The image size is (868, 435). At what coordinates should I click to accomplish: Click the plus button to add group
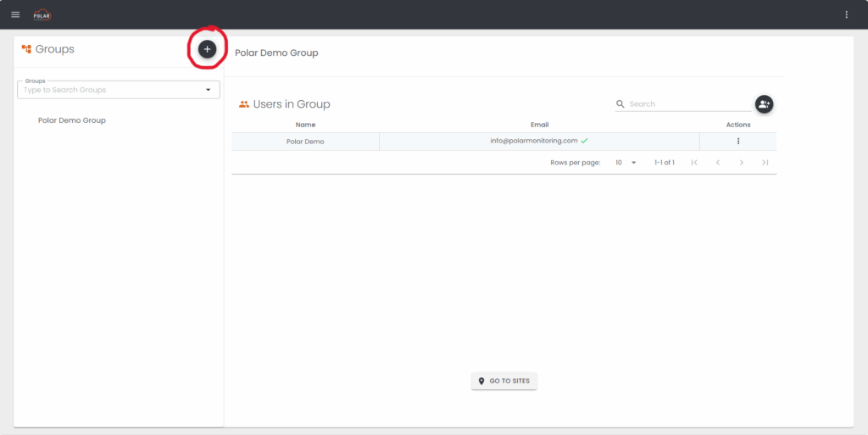(x=207, y=49)
